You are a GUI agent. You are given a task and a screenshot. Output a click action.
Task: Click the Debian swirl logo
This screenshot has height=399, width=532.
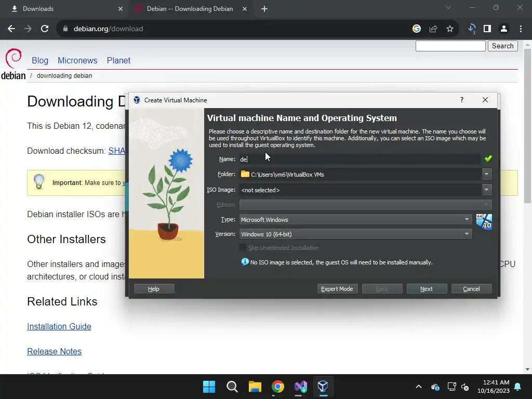point(13,58)
